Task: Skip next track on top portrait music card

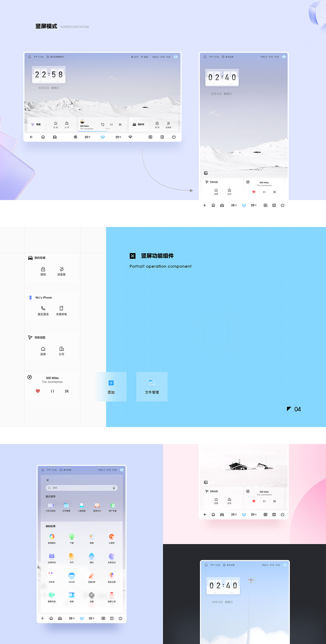Action: point(275,192)
